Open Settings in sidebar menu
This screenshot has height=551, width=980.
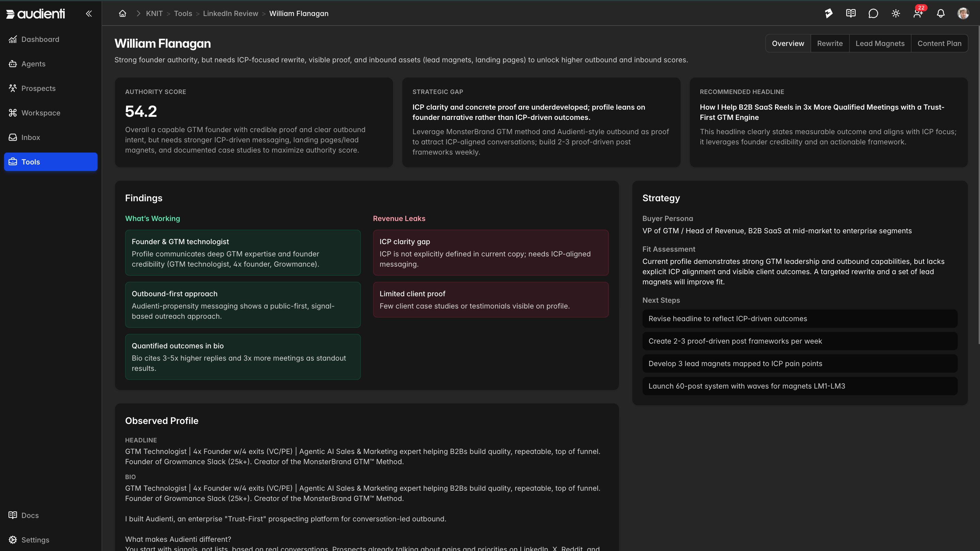point(51,540)
